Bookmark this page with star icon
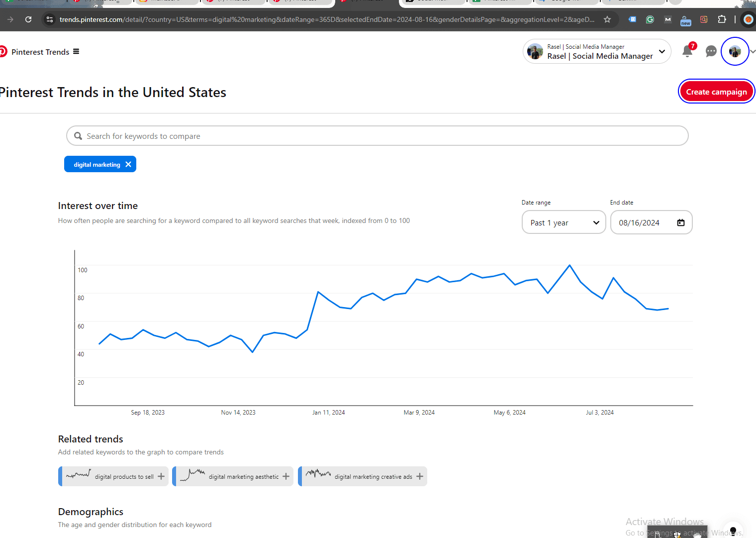 pos(607,19)
